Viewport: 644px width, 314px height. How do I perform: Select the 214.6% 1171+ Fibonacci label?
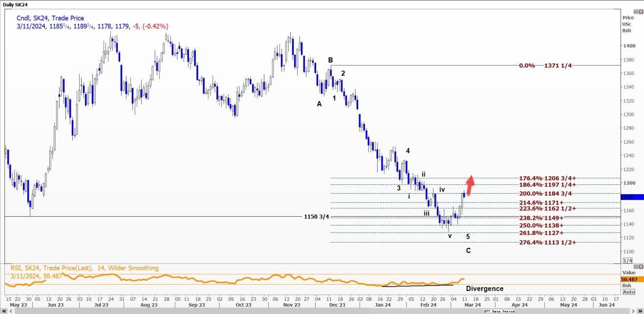click(x=541, y=202)
